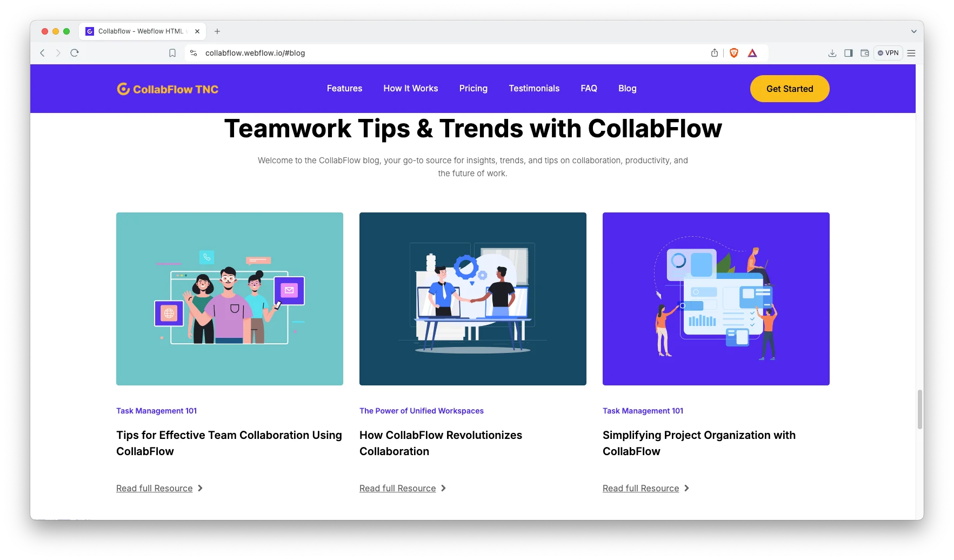The height and width of the screenshot is (560, 954).
Task: Click the Brave Shields lion icon
Action: click(733, 53)
